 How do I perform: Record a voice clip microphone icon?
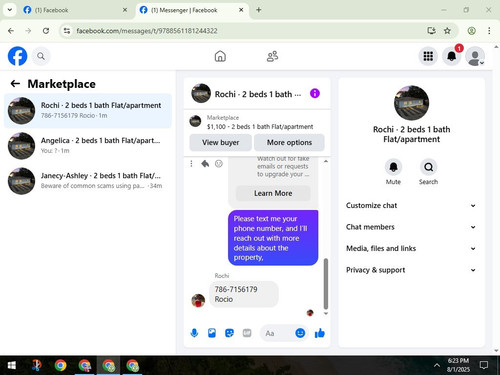pyautogui.click(x=194, y=333)
